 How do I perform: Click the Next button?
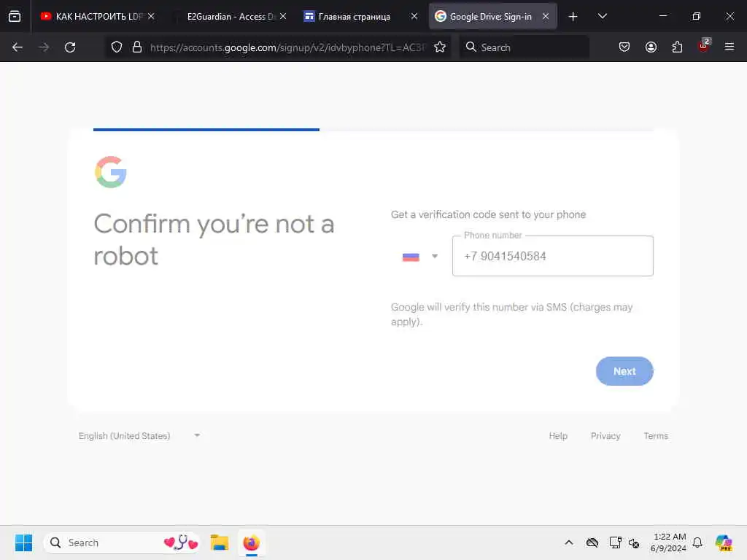[624, 371]
